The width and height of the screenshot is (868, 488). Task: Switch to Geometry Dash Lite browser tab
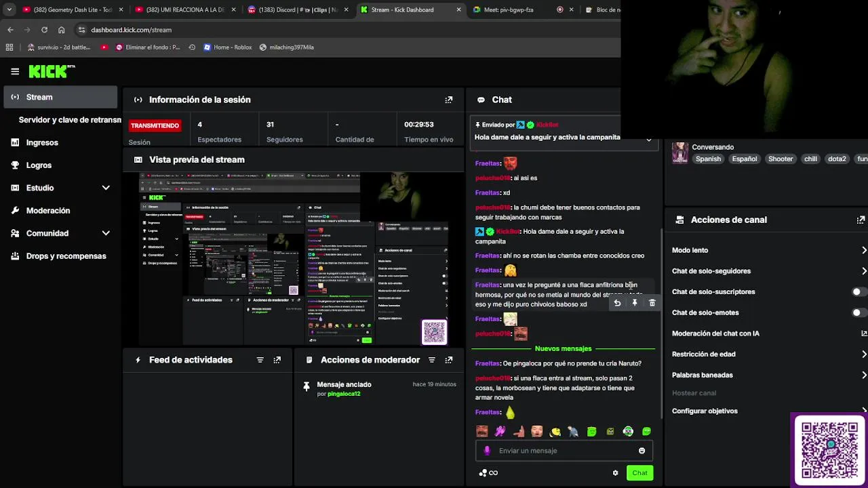click(72, 9)
